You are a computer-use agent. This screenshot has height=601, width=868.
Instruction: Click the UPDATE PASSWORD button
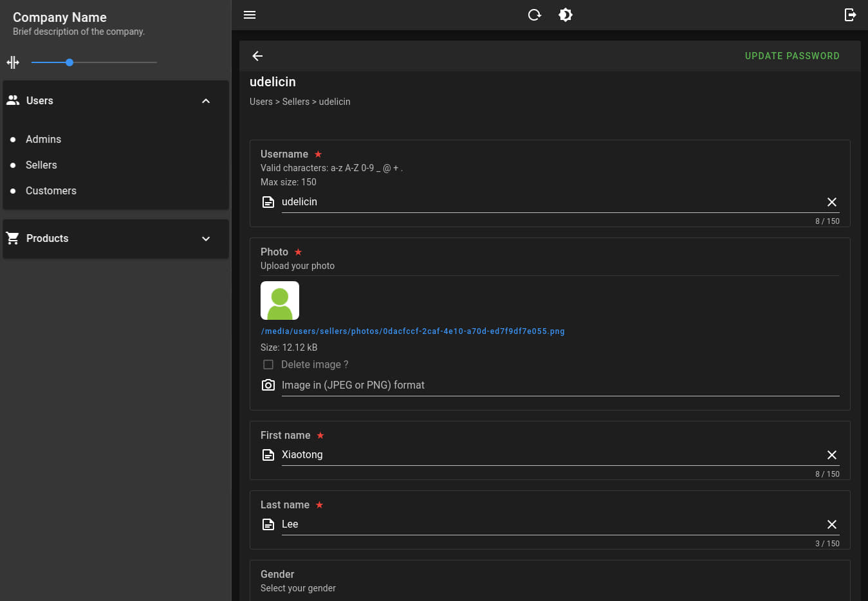click(x=792, y=56)
